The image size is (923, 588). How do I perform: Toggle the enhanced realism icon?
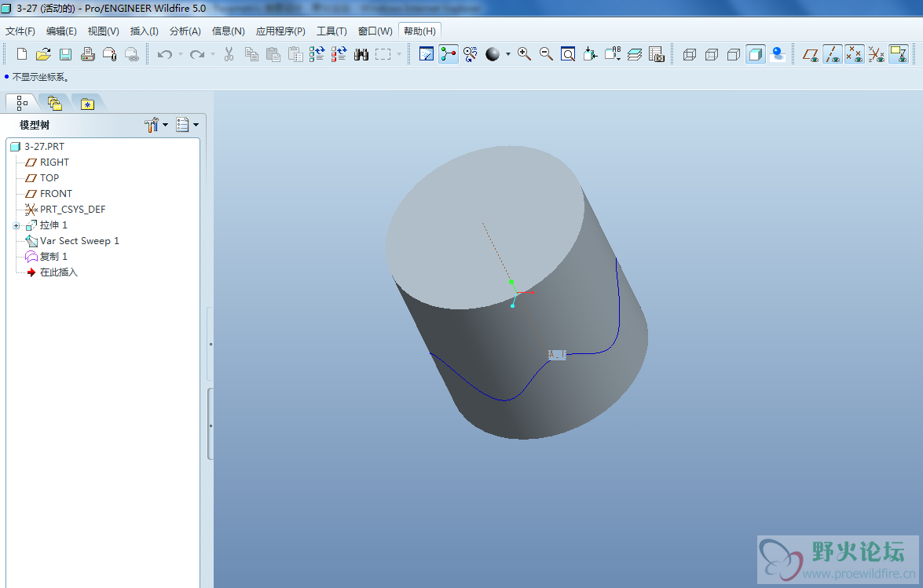[x=778, y=55]
